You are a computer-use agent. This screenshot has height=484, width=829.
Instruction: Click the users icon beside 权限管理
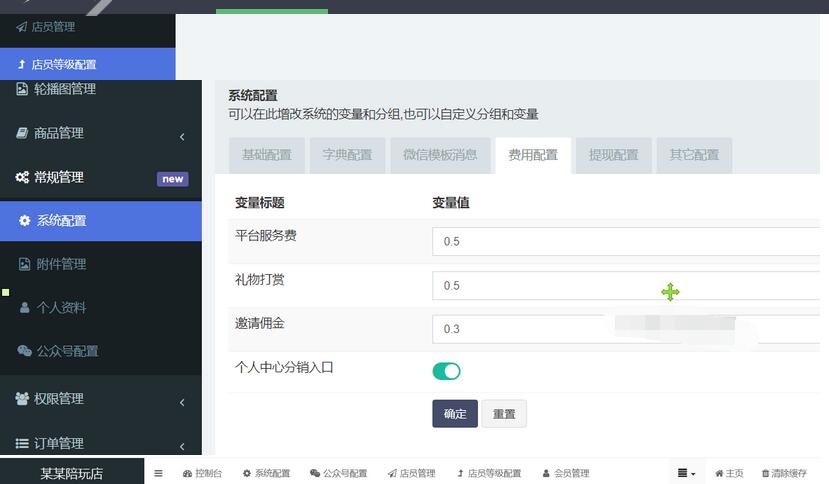coord(22,399)
